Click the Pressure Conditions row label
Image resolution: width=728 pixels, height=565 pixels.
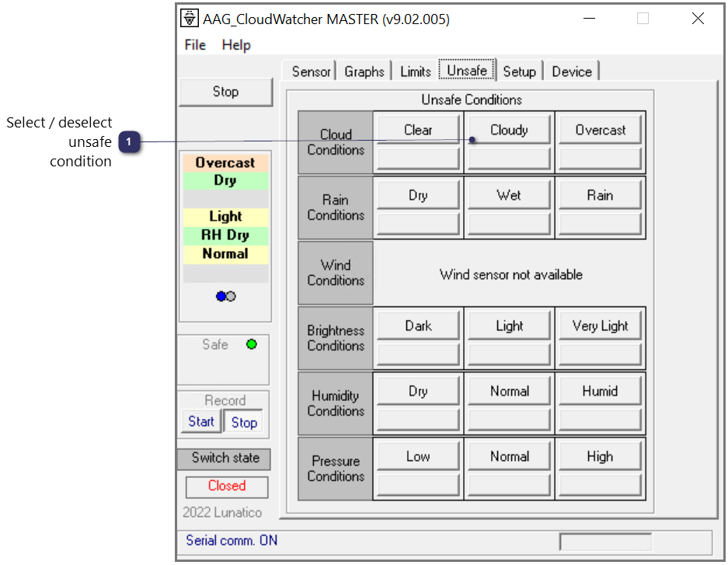click(x=336, y=469)
